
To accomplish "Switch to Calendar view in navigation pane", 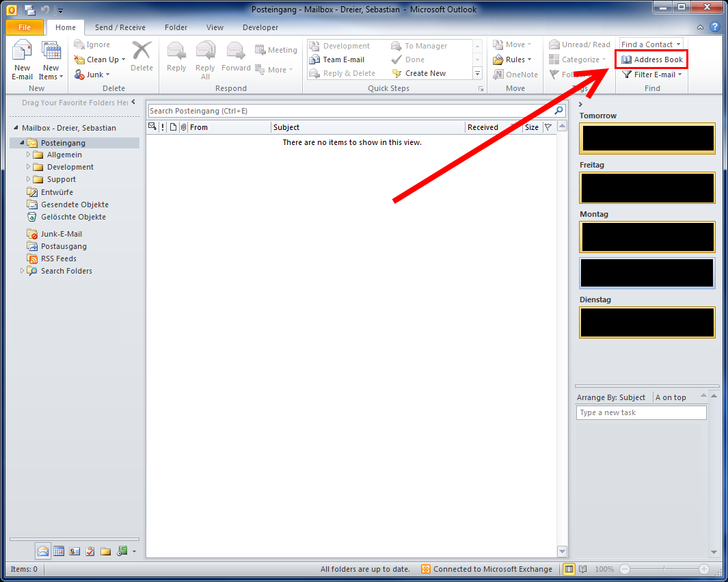I will point(59,551).
